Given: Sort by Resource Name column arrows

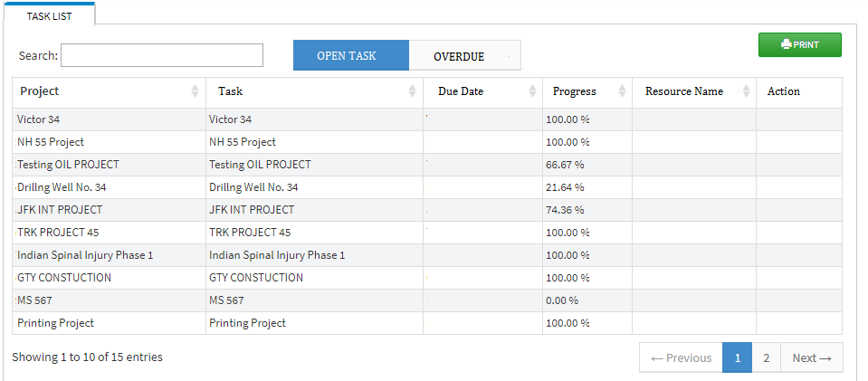Looking at the screenshot, I should [746, 91].
